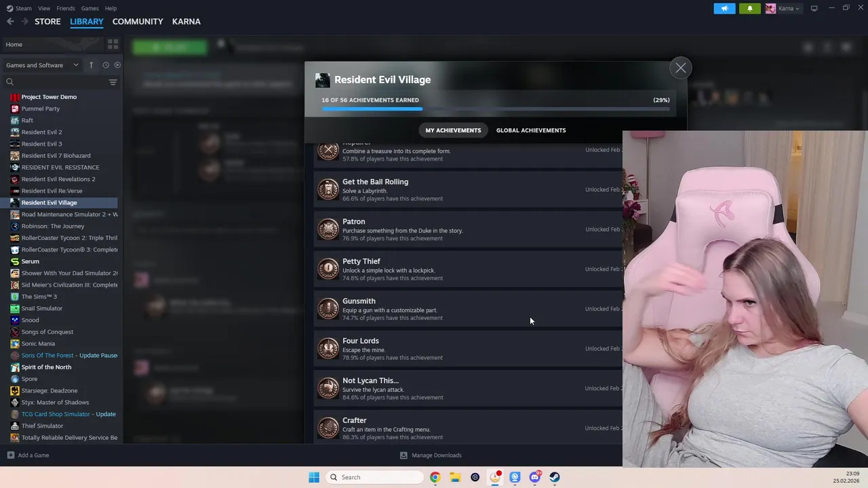Click the Serum game icon in library
Viewport: 868px width, 488px height.
click(x=15, y=261)
